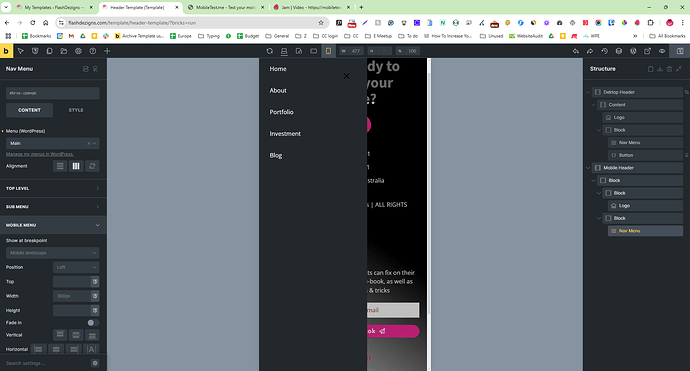Toggle the Fade in switch

(x=92, y=323)
